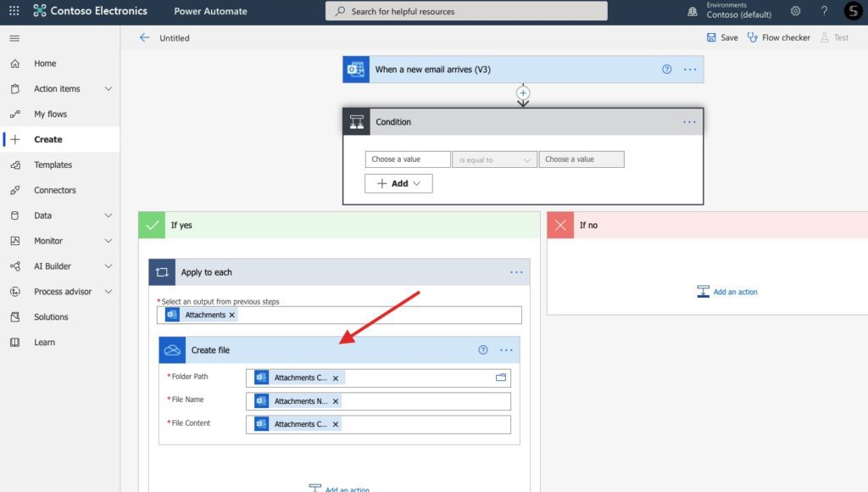Add an action in the If no branch
868x492 pixels.
click(727, 292)
